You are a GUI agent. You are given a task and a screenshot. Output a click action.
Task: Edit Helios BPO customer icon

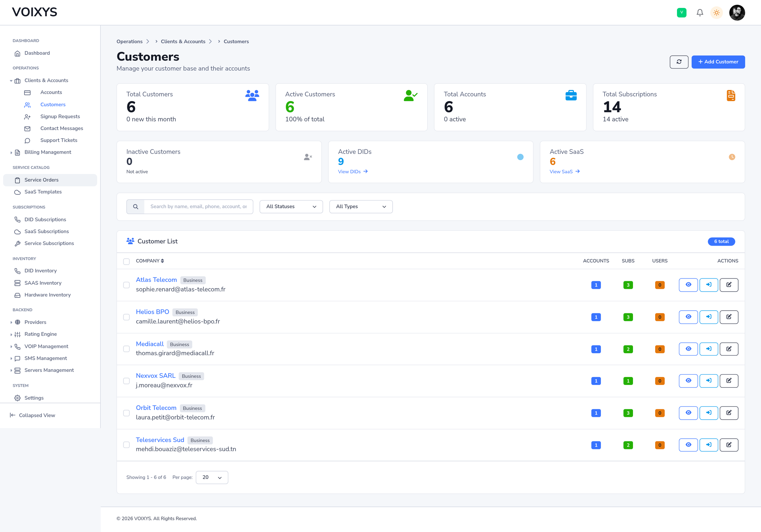(x=729, y=317)
